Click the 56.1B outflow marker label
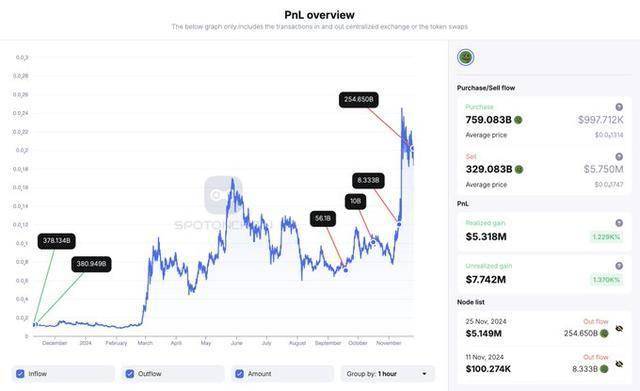The height and width of the screenshot is (391, 640). click(322, 218)
